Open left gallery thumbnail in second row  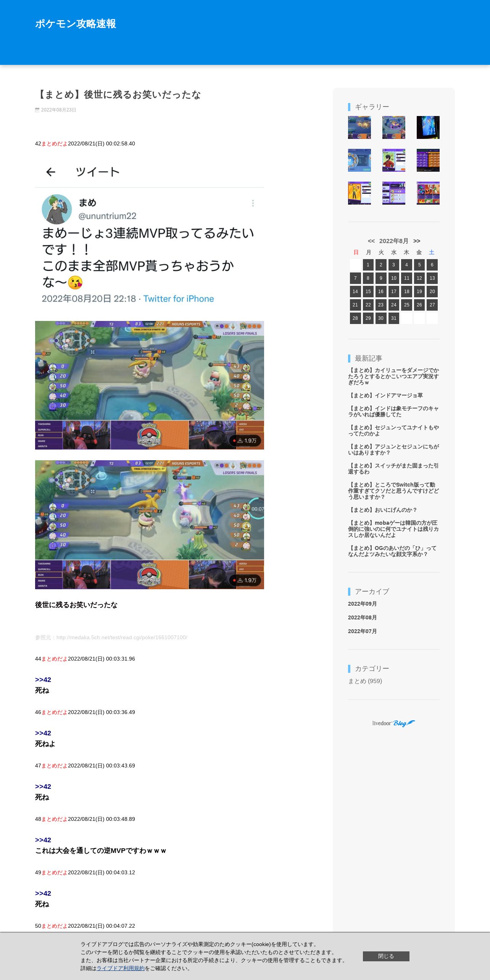[359, 160]
